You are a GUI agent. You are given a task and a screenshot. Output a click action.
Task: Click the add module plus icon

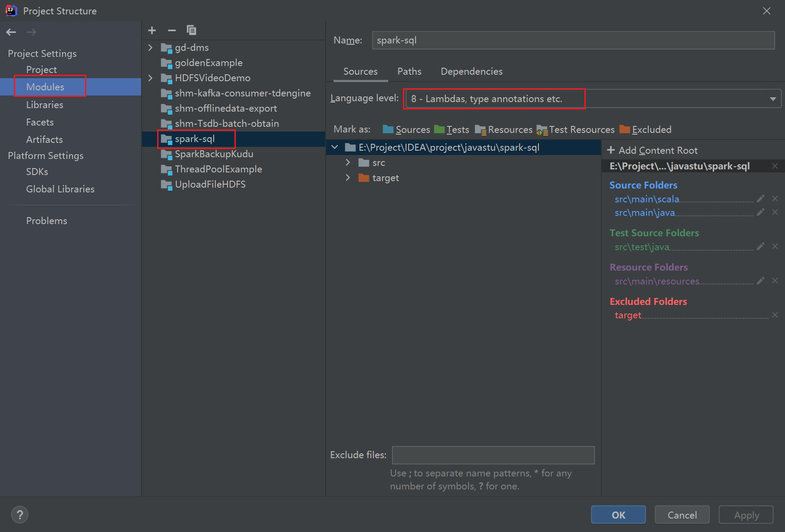pyautogui.click(x=152, y=30)
